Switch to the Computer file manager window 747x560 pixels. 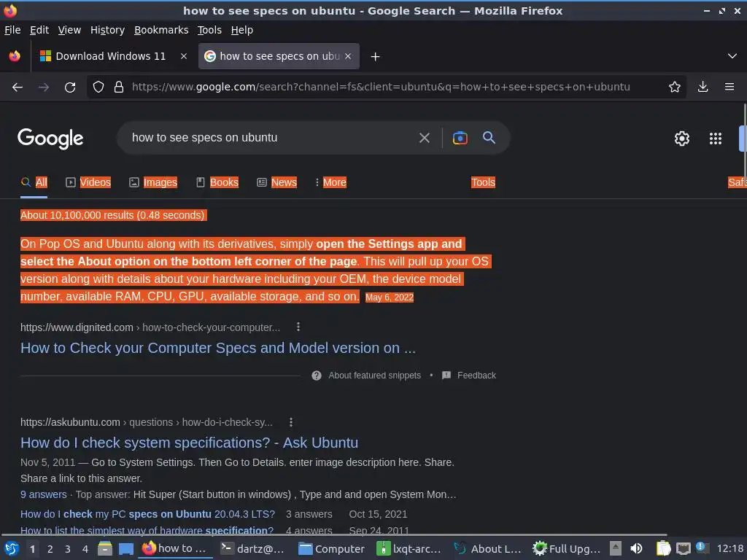[332, 549]
